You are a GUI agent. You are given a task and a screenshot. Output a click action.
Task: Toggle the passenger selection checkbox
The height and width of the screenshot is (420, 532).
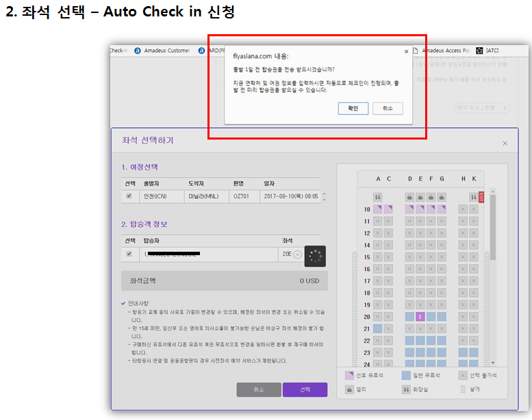[x=129, y=254]
